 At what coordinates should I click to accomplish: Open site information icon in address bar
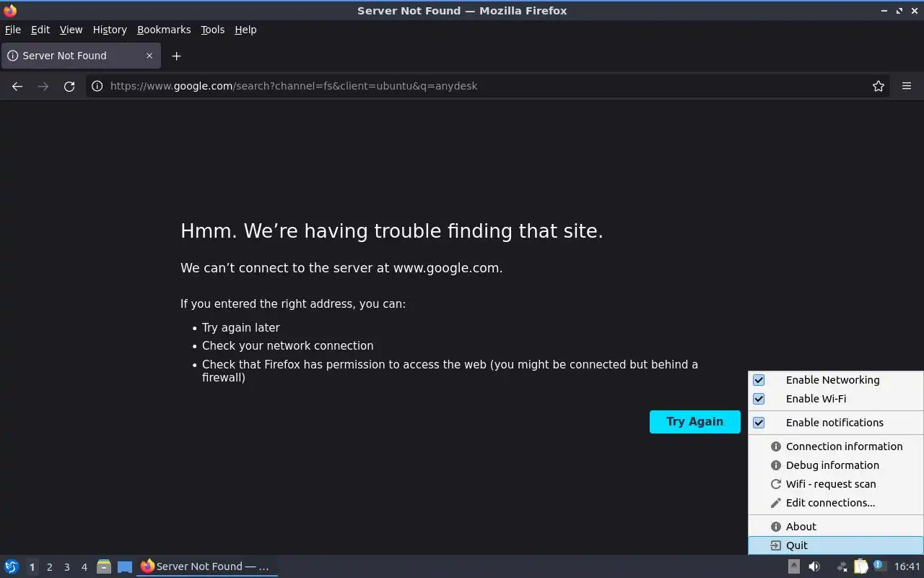(x=97, y=86)
